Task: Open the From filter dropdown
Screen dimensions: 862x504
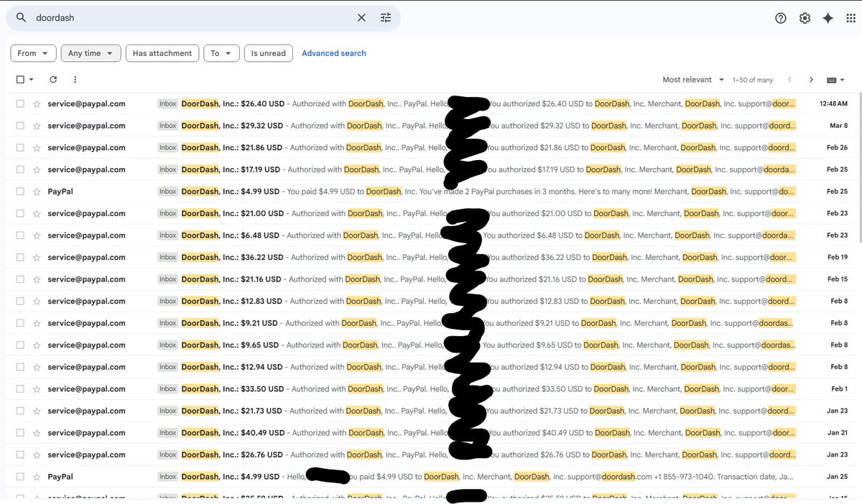Action: pos(33,53)
